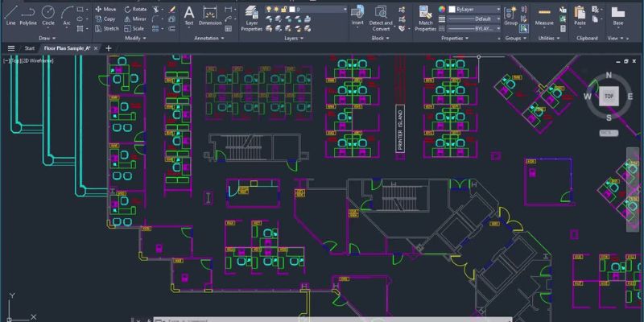The height and width of the screenshot is (322, 644).
Task: Select the Array tool icon
Action: pyautogui.click(x=155, y=29)
